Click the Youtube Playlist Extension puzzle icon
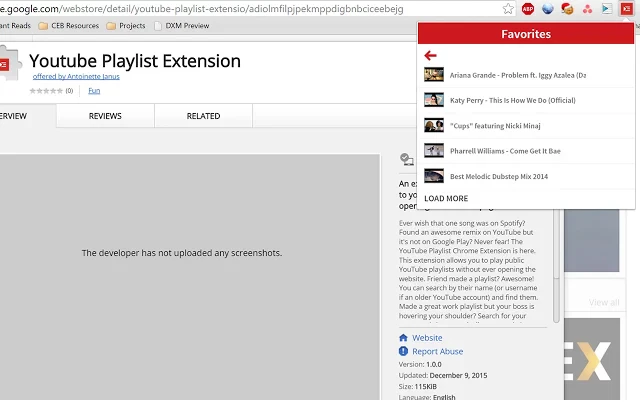The image size is (640, 410). [9, 64]
